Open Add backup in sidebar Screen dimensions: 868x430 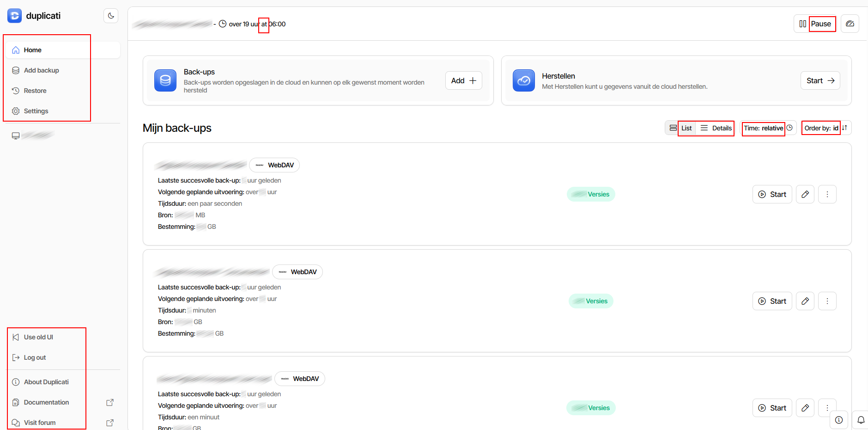[41, 70]
